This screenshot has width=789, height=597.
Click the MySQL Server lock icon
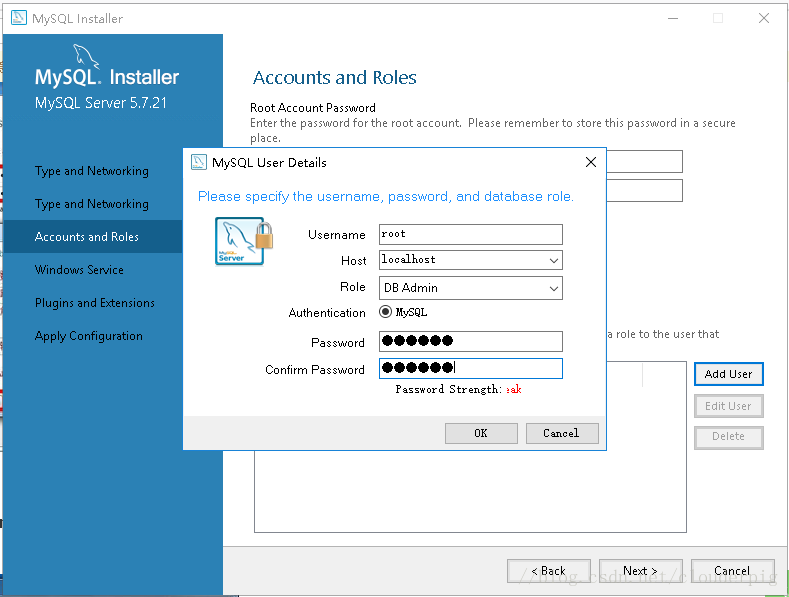[244, 241]
